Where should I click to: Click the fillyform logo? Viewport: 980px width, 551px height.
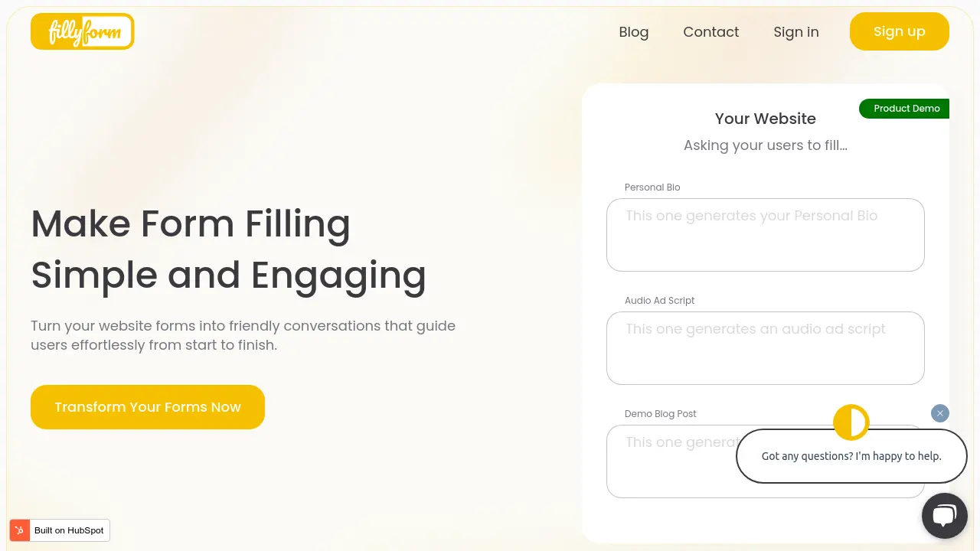82,31
